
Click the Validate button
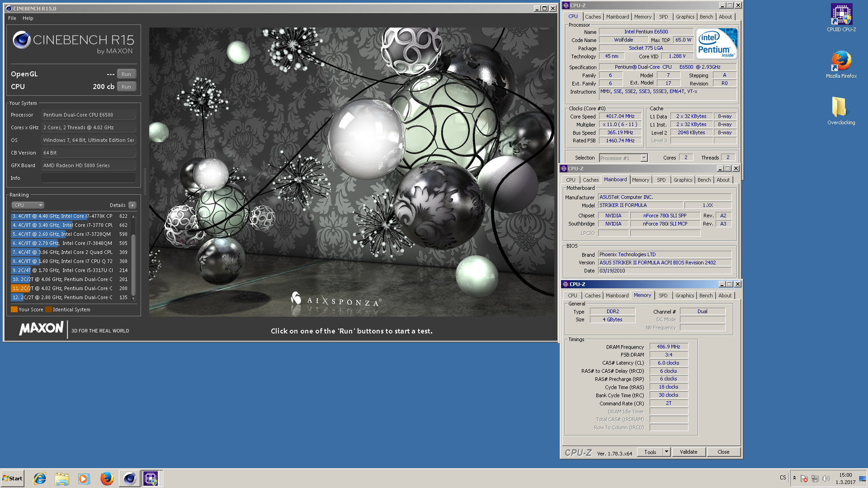click(689, 452)
